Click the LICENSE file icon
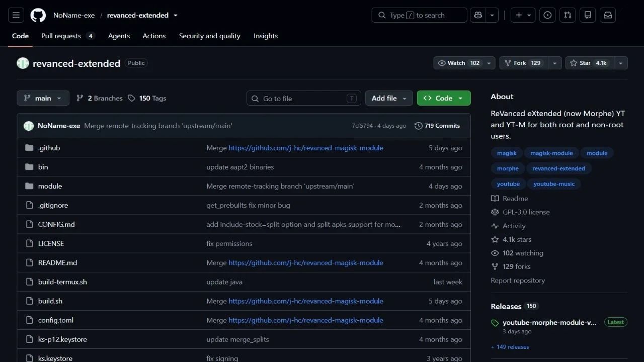The height and width of the screenshot is (362, 644). pyautogui.click(x=29, y=243)
